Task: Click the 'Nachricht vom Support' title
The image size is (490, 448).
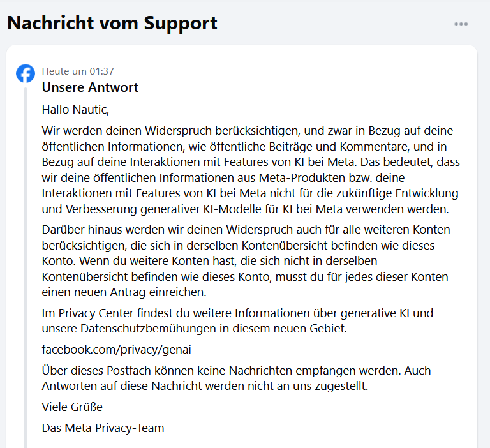Action: tap(112, 23)
